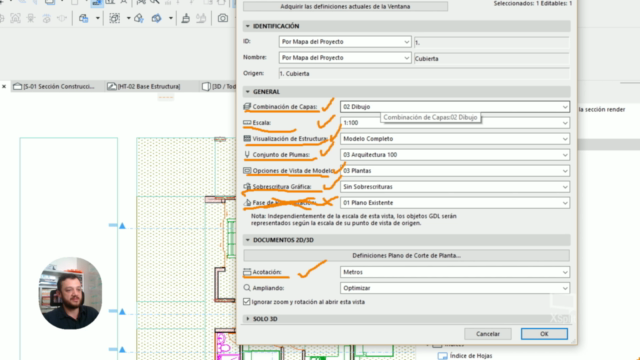
Task: Click 'Seleccionados: 1 Editables: 1' text
Action: (533, 3)
